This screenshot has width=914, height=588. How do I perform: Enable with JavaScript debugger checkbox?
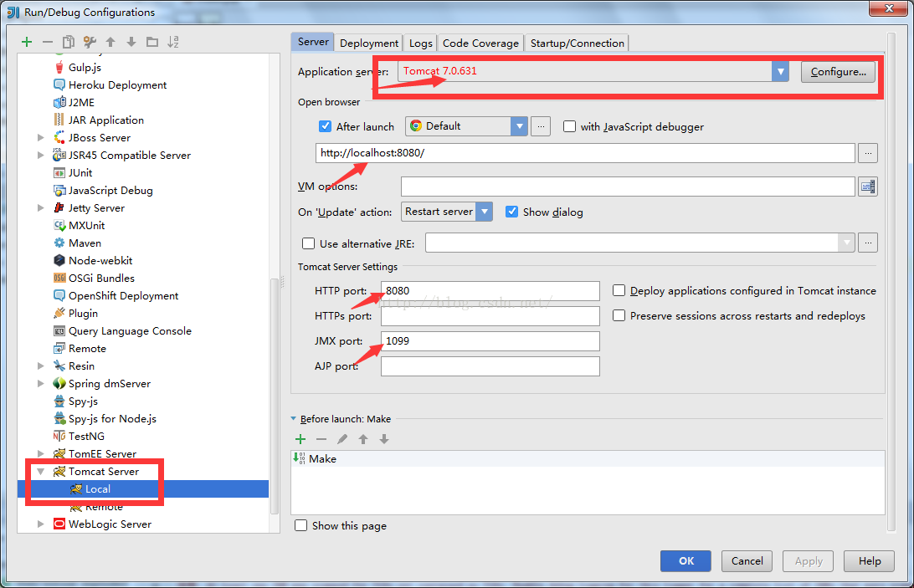click(569, 125)
